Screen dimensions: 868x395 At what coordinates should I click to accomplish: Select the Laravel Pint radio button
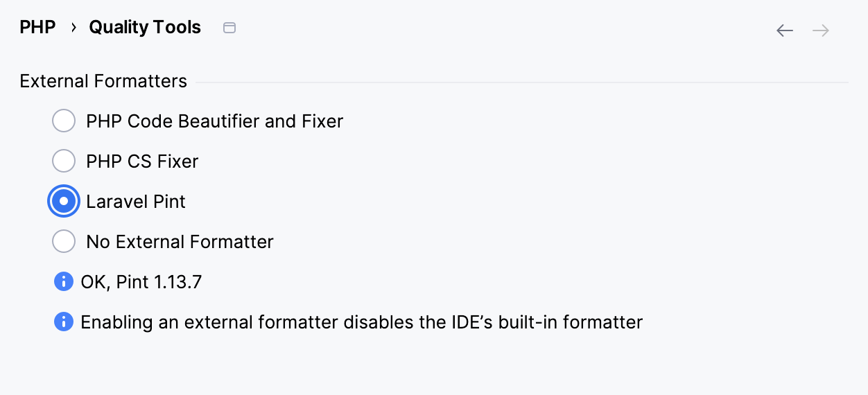[64, 202]
